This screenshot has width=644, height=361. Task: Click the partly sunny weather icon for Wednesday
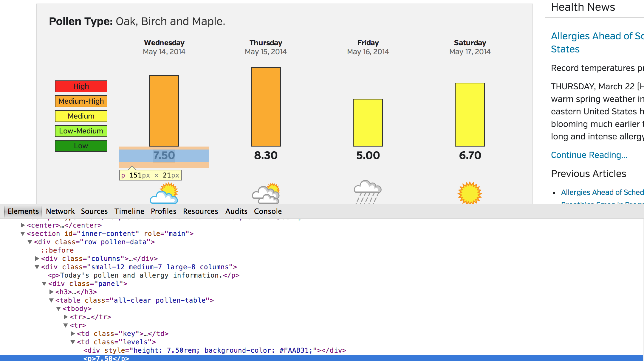164,194
